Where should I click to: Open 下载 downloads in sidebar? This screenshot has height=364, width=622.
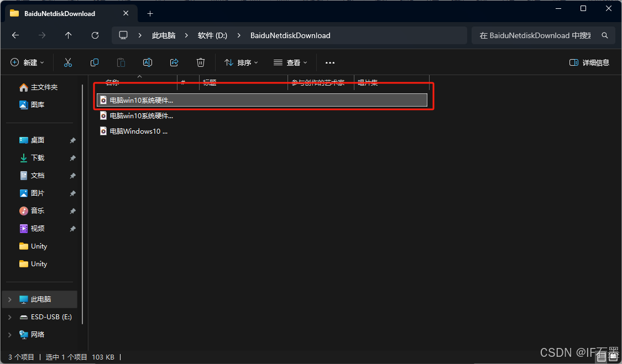pyautogui.click(x=32, y=158)
